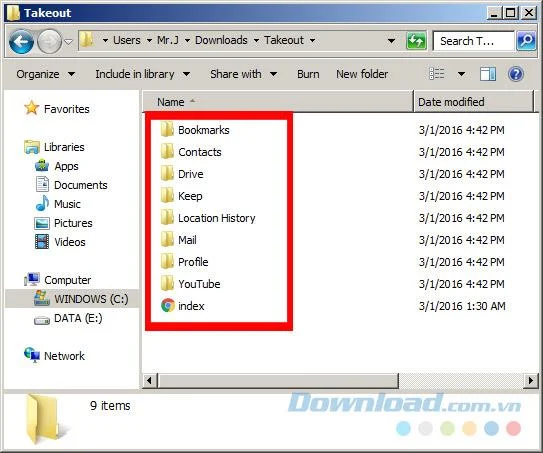This screenshot has height=453, width=543.
Task: Click the Search Takeout input field
Action: 473,41
